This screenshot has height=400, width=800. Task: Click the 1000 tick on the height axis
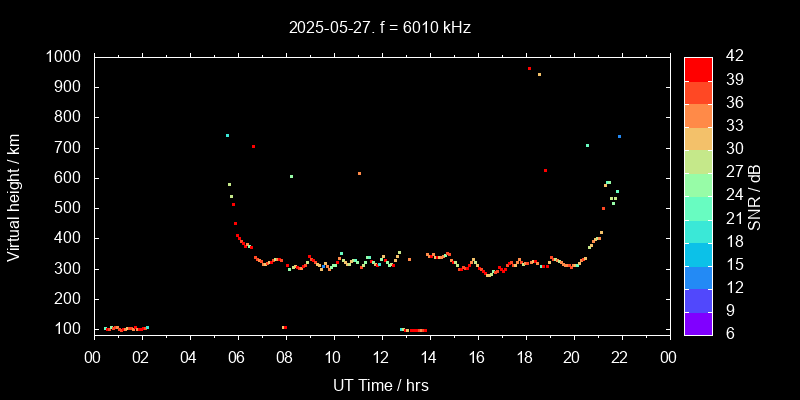(65, 57)
